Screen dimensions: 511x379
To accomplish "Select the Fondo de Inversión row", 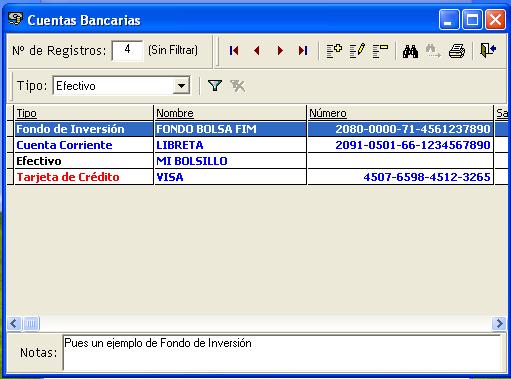I will pyautogui.click(x=257, y=129).
